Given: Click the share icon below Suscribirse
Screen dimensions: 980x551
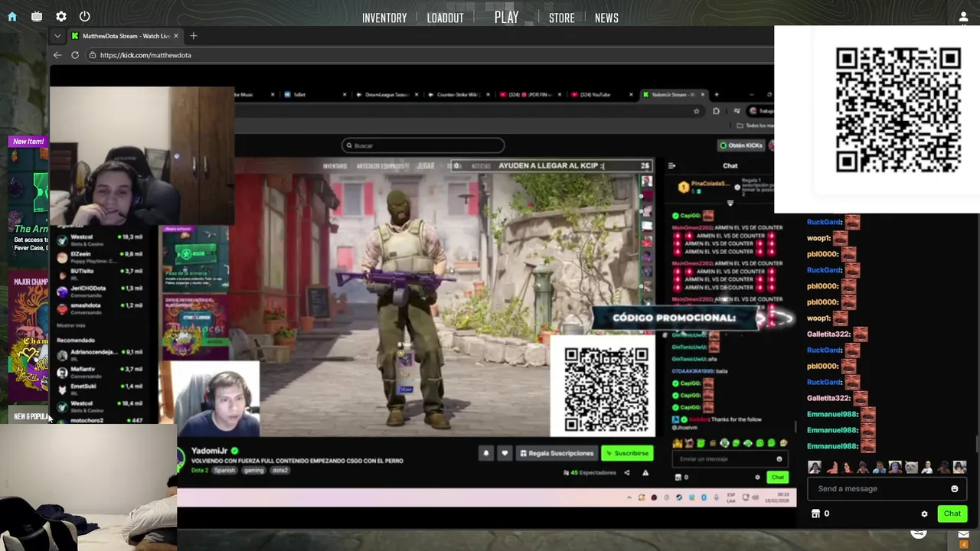Looking at the screenshot, I should pos(626,472).
